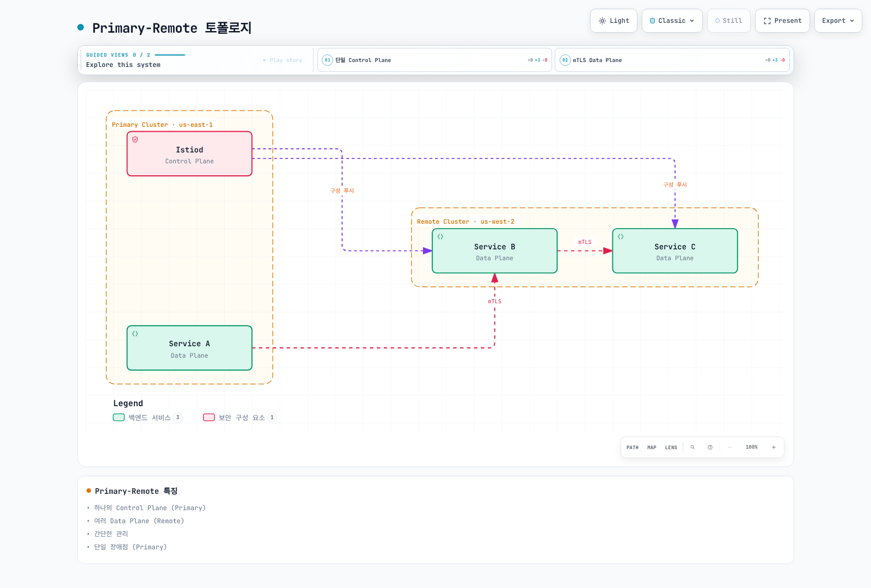Click the Remote Cluster · us-west-2 label

[465, 222]
